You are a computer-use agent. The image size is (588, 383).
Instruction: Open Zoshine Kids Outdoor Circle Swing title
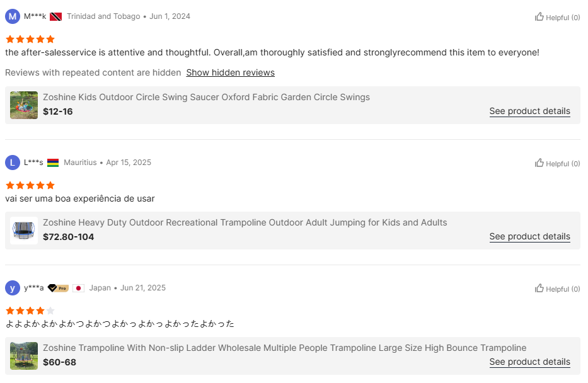tap(206, 97)
